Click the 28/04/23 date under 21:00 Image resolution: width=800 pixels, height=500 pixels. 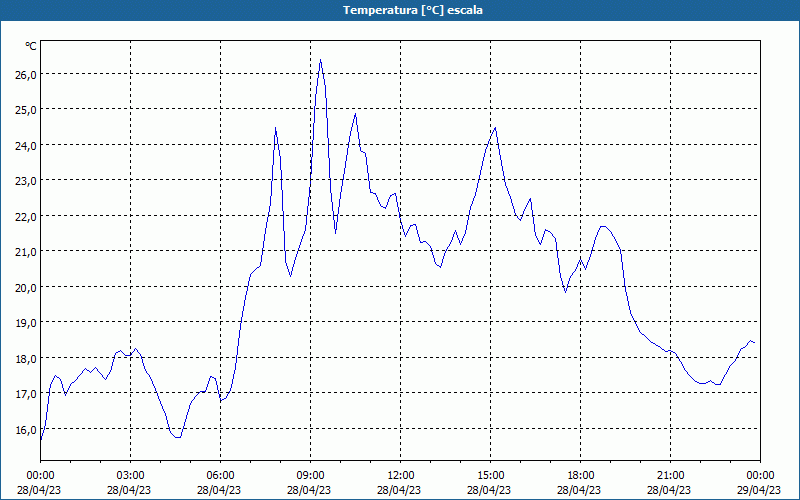(669, 490)
